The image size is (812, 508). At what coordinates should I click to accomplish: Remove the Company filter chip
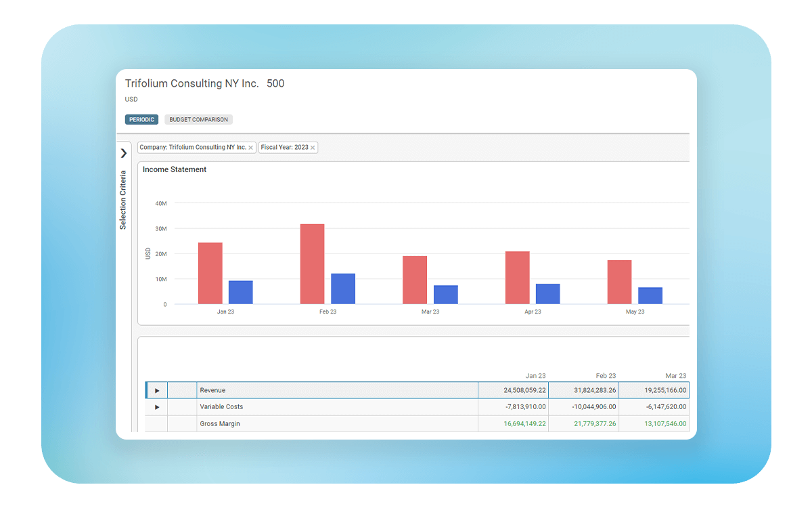(x=251, y=148)
